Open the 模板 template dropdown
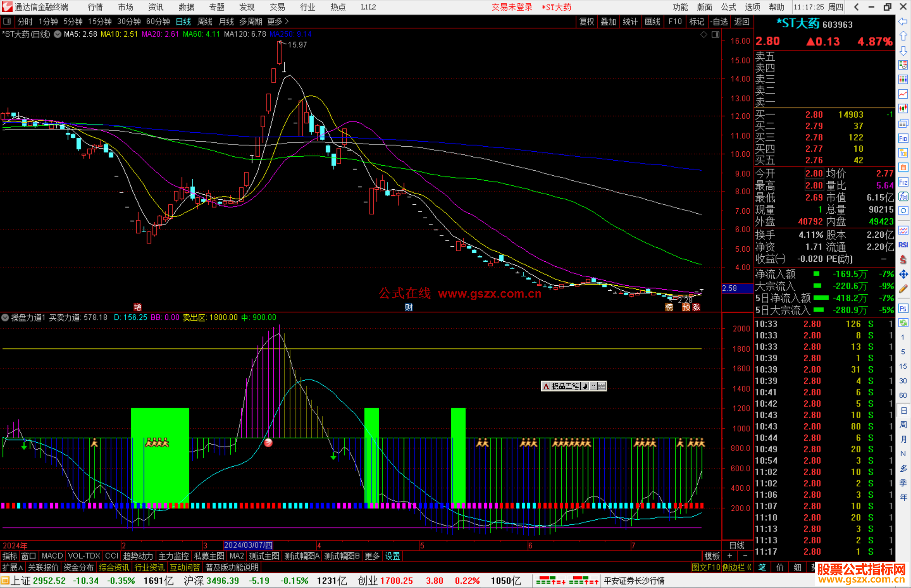 tap(712, 556)
